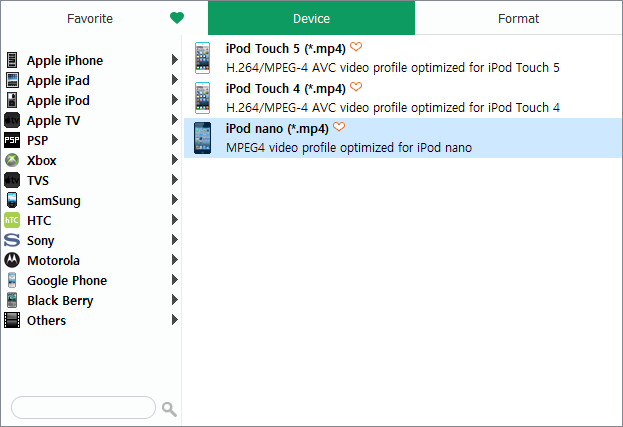Click the green heart Favorite icon

tap(177, 18)
